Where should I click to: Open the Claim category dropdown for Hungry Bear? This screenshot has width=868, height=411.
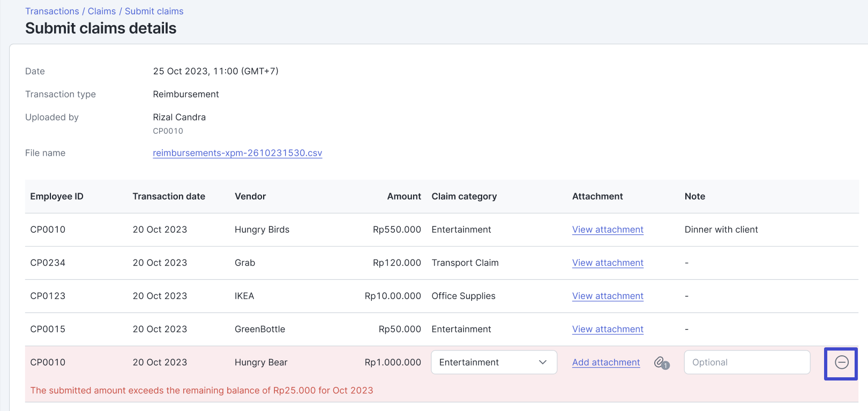pyautogui.click(x=493, y=362)
